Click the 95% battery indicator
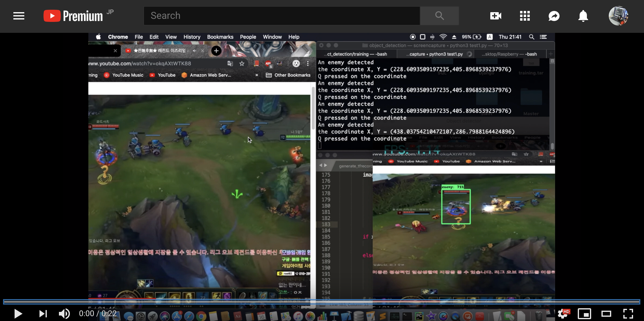 [471, 37]
